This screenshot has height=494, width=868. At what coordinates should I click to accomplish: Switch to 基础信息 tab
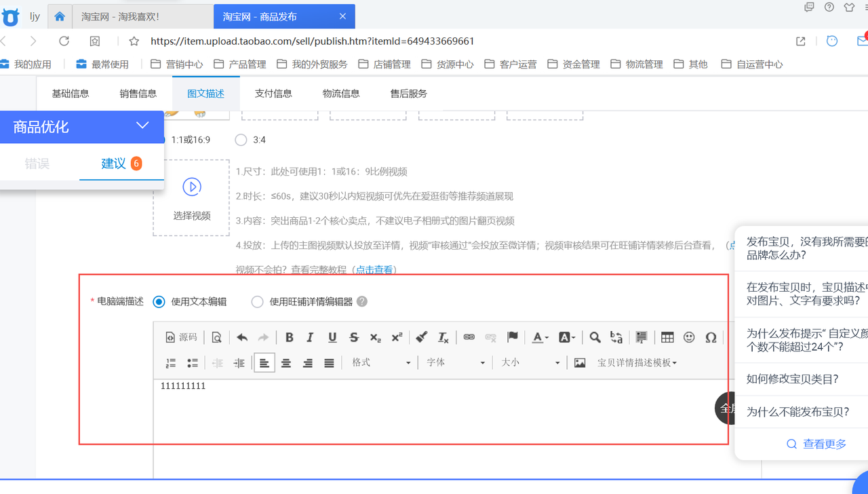click(71, 94)
